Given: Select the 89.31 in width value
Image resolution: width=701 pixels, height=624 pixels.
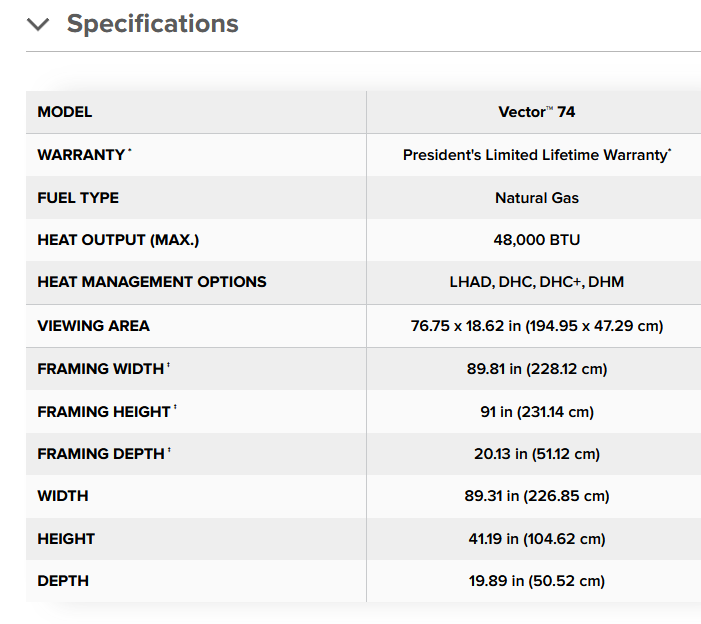Looking at the screenshot, I should tap(536, 496).
